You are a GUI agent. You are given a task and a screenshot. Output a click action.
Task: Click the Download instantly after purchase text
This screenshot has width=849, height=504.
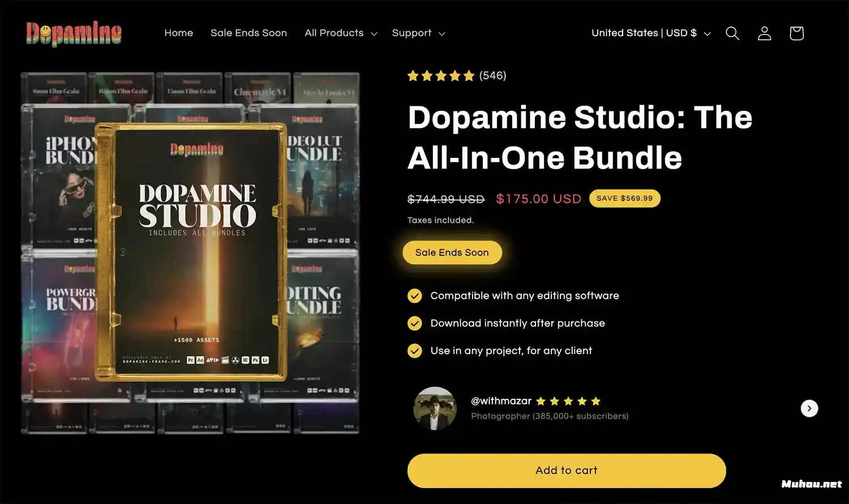point(518,323)
